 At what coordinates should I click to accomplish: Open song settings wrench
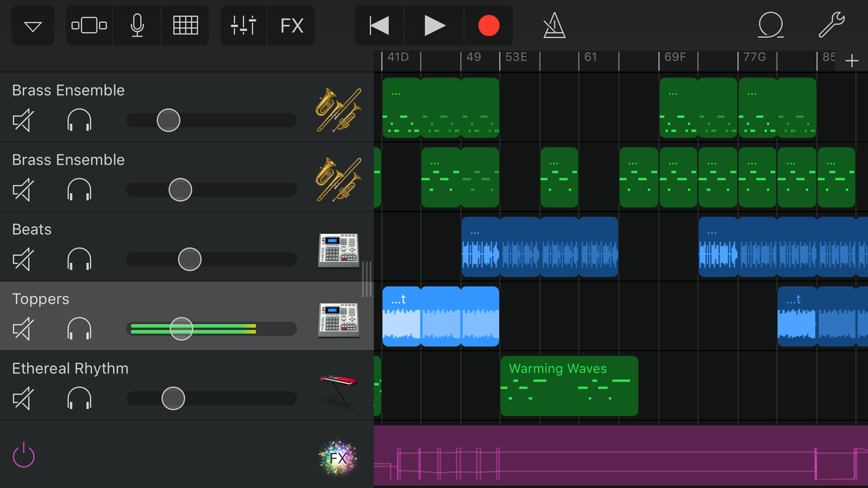[x=831, y=26]
